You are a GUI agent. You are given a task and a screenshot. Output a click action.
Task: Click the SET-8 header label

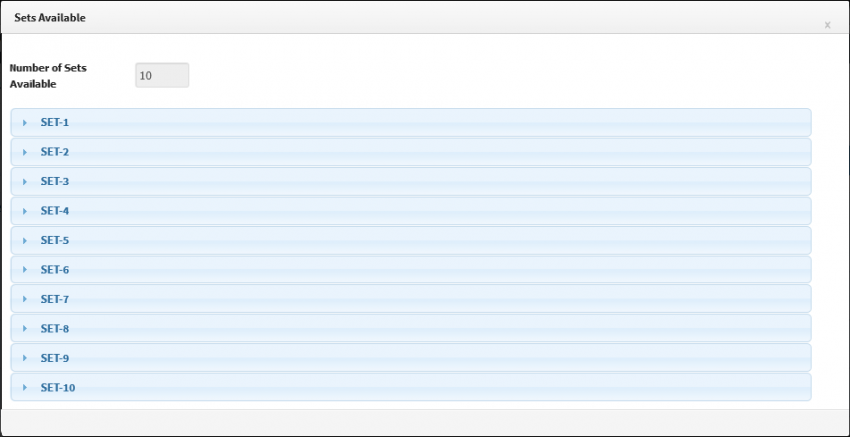tap(55, 328)
